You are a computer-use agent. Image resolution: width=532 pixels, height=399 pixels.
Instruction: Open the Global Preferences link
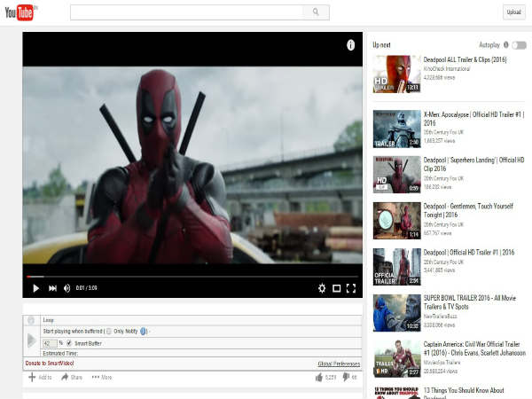click(x=339, y=364)
